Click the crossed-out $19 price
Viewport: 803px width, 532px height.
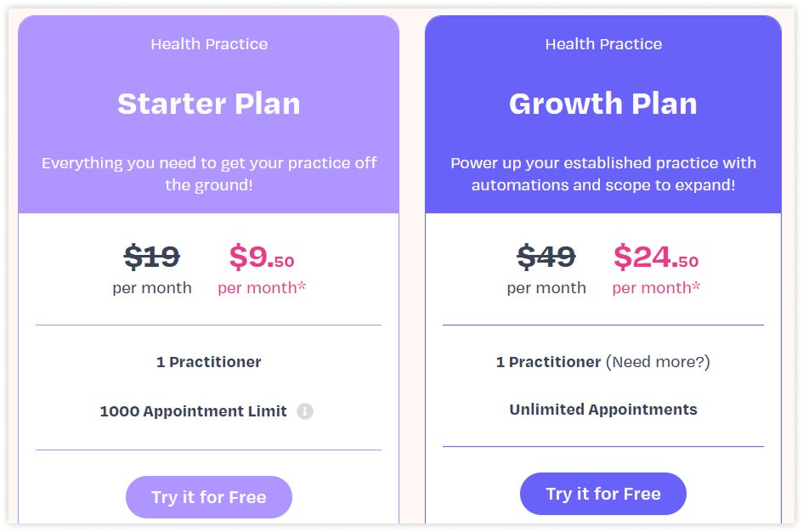click(x=152, y=256)
